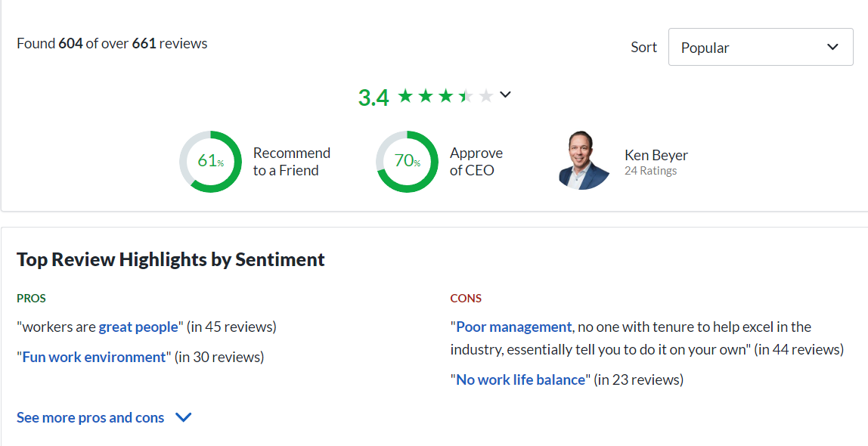
Task: Click the "Approve of CEO" label
Action: [x=476, y=162]
